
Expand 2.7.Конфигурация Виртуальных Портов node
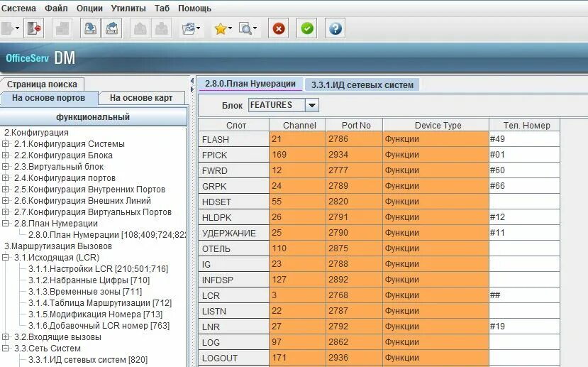[x=5, y=212]
